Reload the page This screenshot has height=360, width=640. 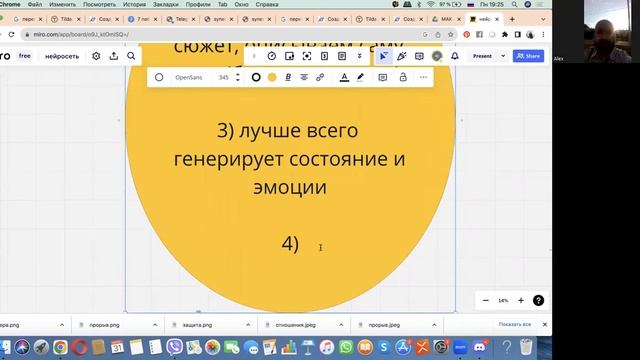[11, 34]
